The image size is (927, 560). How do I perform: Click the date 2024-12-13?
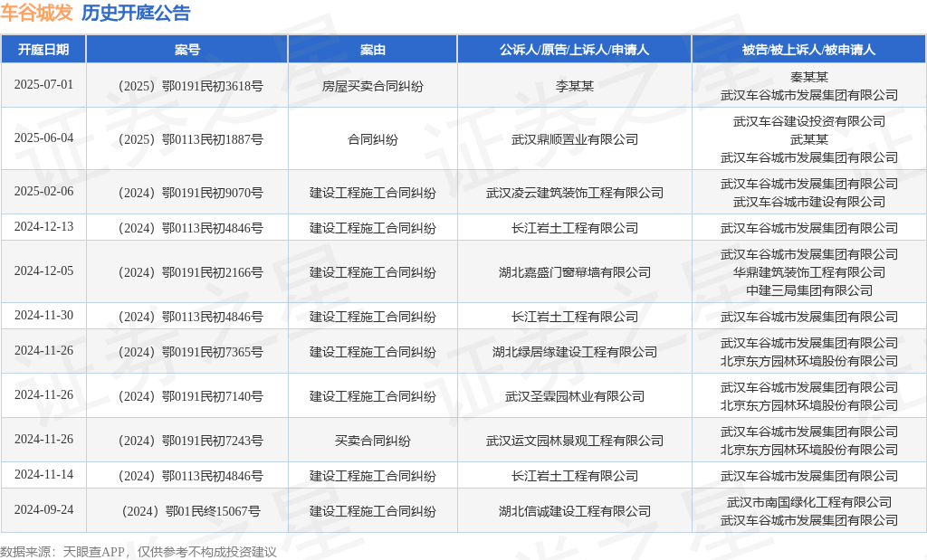click(x=43, y=226)
